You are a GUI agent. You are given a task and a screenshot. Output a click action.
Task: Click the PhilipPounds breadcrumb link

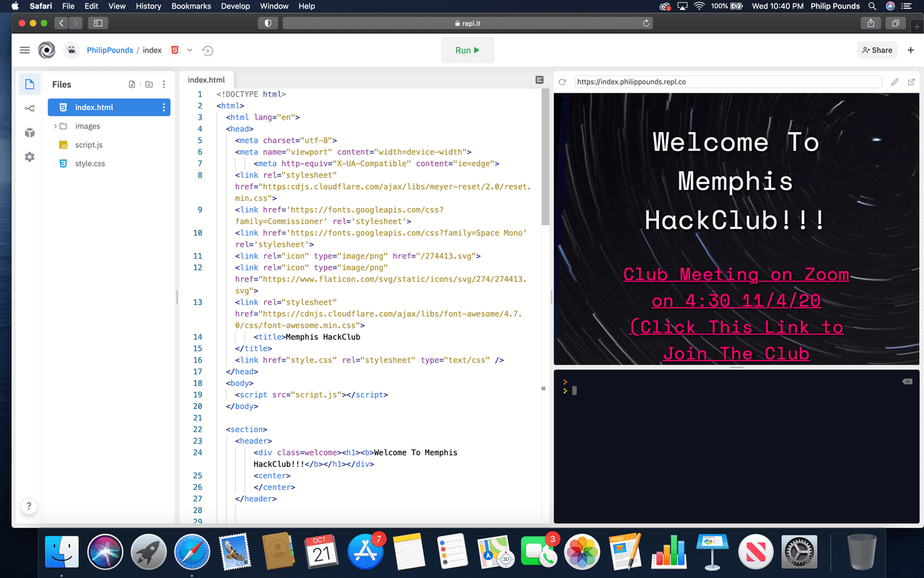pyautogui.click(x=110, y=51)
